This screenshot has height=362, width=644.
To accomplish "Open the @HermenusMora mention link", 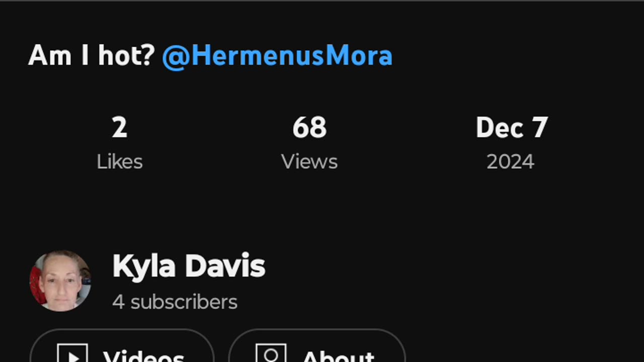I will [x=277, y=56].
